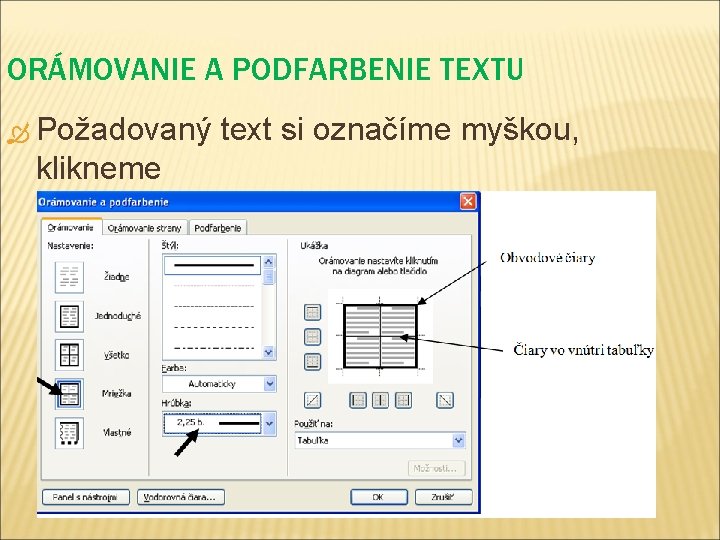The width and height of the screenshot is (720, 540).
Task: Select the Jednoduché border setting icon
Action: (69, 316)
